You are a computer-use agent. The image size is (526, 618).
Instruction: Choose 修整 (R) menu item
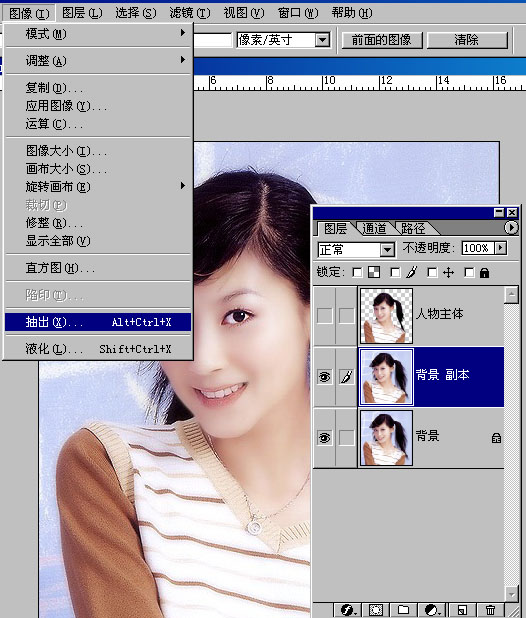coord(98,223)
